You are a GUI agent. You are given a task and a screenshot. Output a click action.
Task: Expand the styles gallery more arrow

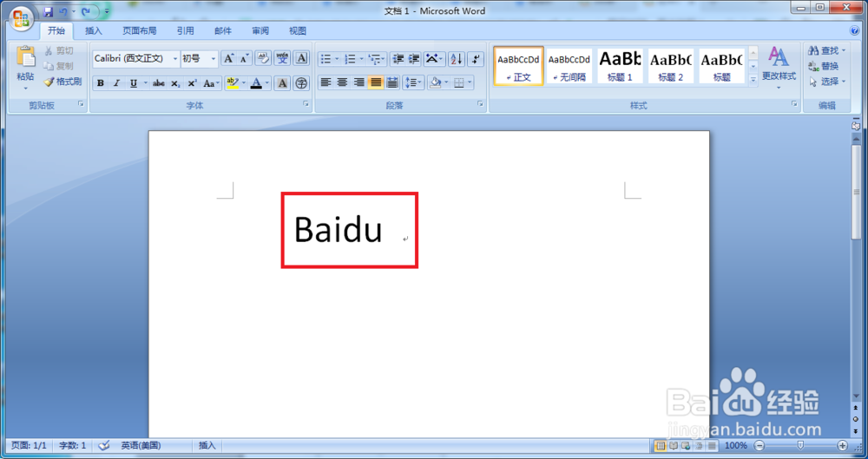tap(753, 79)
